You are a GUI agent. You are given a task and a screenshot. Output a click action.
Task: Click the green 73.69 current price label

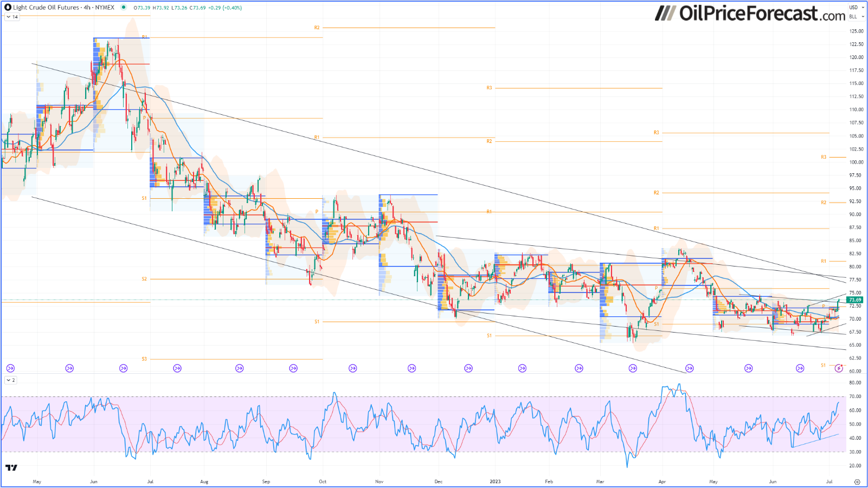[x=854, y=300]
